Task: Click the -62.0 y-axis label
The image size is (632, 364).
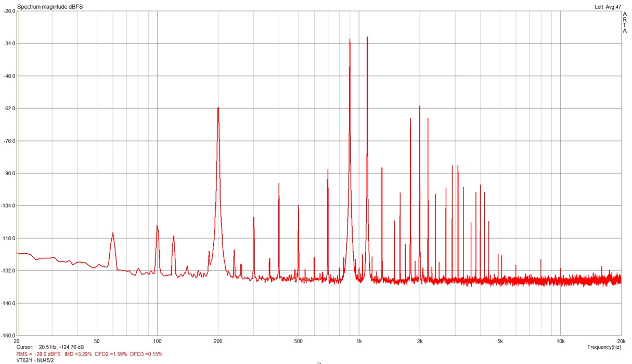Action: (x=8, y=108)
